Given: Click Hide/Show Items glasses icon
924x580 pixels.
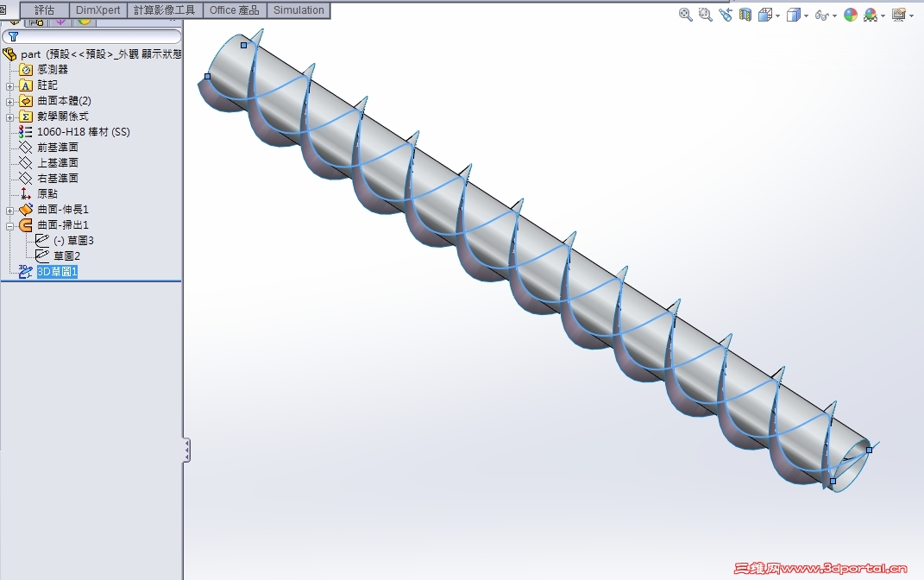Looking at the screenshot, I should point(822,16).
